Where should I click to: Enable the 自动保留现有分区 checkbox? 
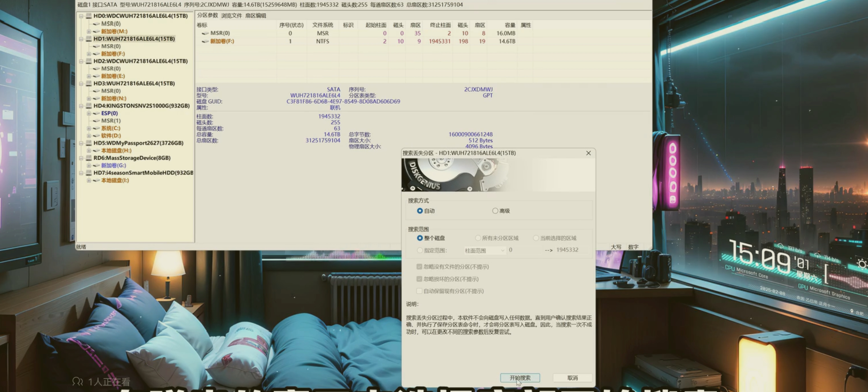420,291
